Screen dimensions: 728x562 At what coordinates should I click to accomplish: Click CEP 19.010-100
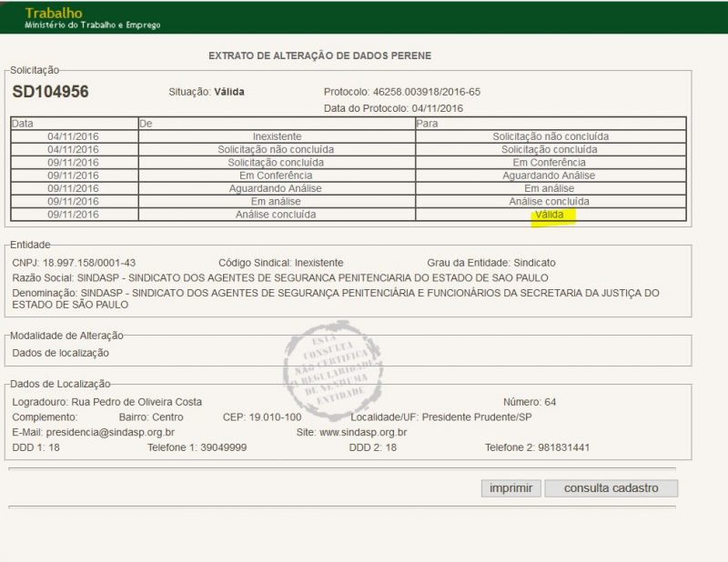(x=262, y=417)
